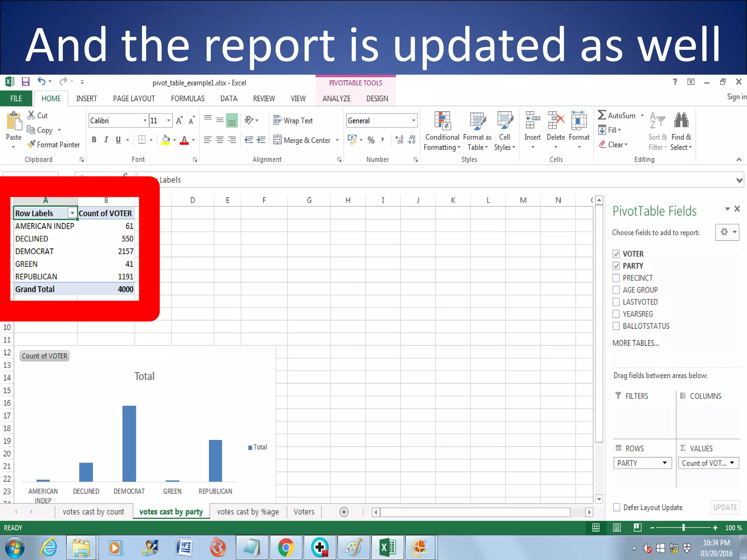The width and height of the screenshot is (747, 560).
Task: Toggle bold formatting
Action: click(x=94, y=140)
